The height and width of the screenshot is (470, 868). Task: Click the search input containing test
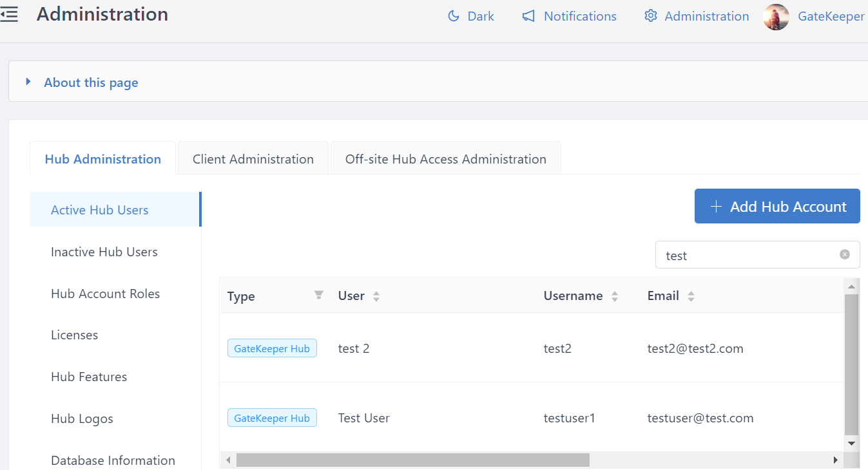(x=747, y=255)
